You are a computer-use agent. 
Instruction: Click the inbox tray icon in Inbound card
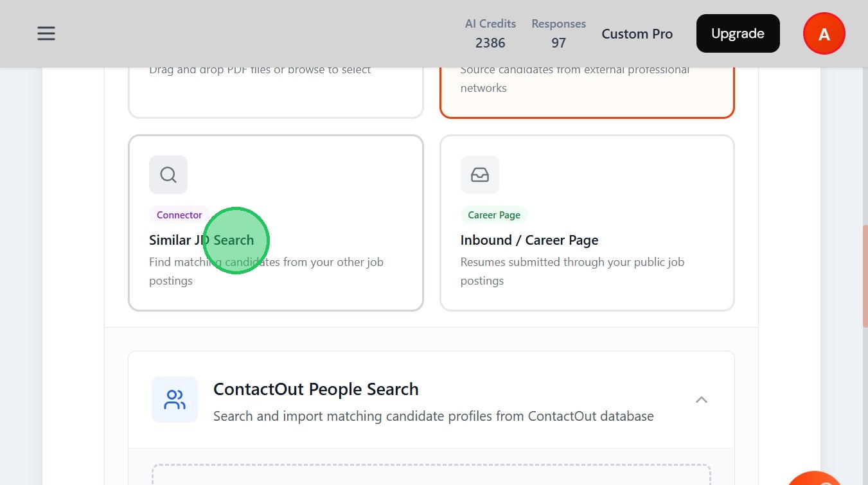[x=479, y=175]
